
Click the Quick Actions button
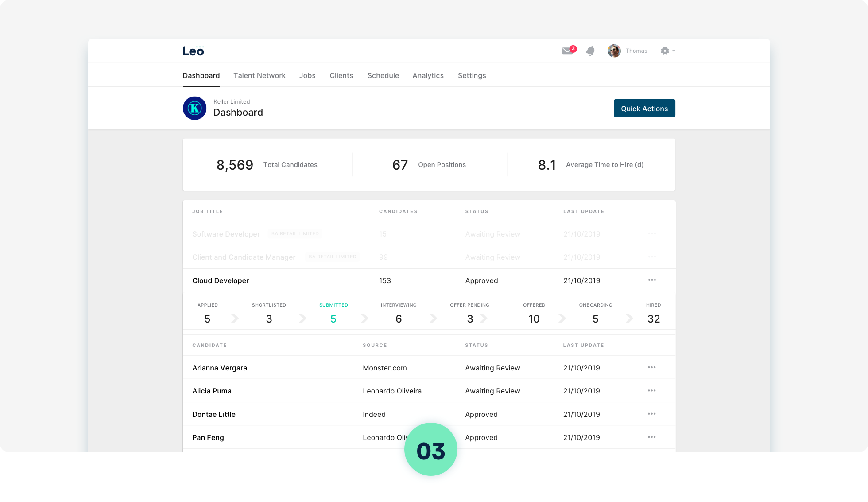[x=644, y=109]
